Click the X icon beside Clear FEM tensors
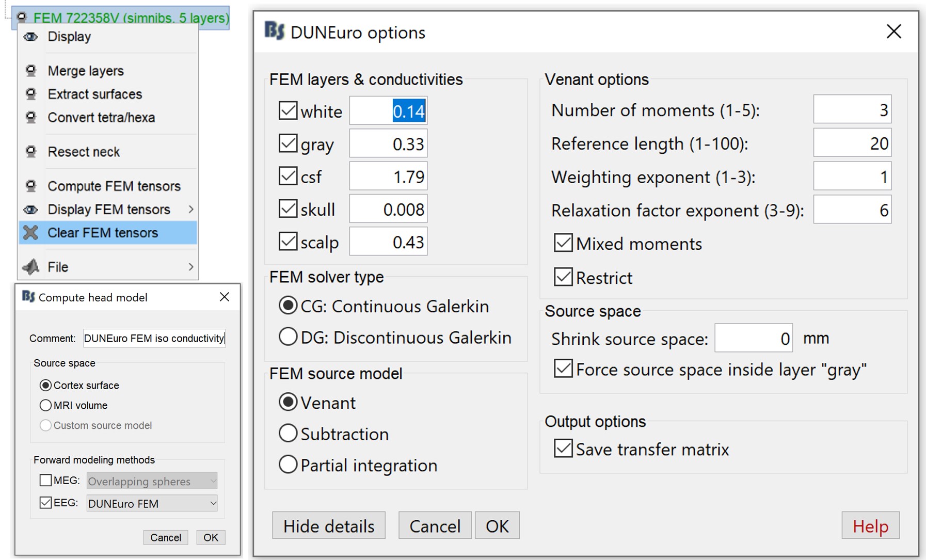 click(31, 233)
